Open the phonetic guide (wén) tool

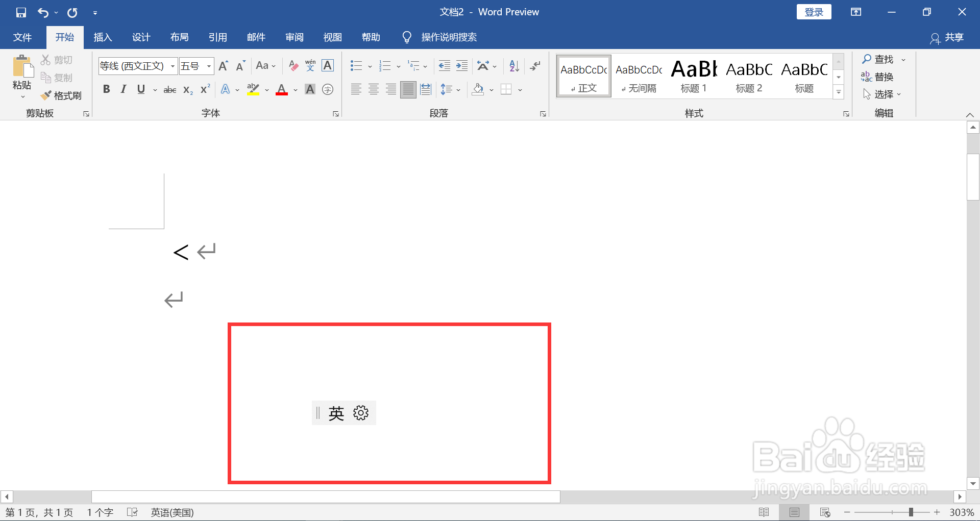click(310, 66)
